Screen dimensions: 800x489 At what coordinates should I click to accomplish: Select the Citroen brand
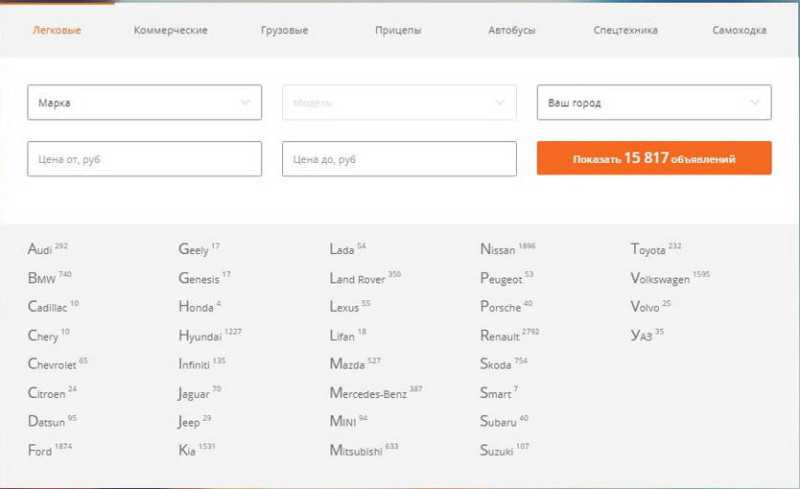tap(46, 393)
